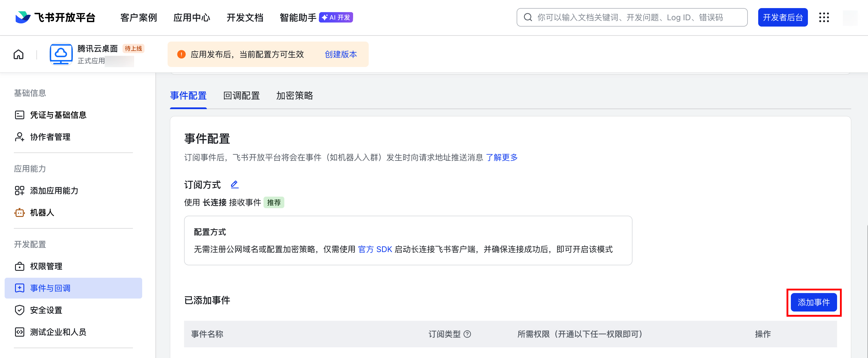868x358 pixels.
Task: Open the nine-dot apps grid icon
Action: [824, 18]
